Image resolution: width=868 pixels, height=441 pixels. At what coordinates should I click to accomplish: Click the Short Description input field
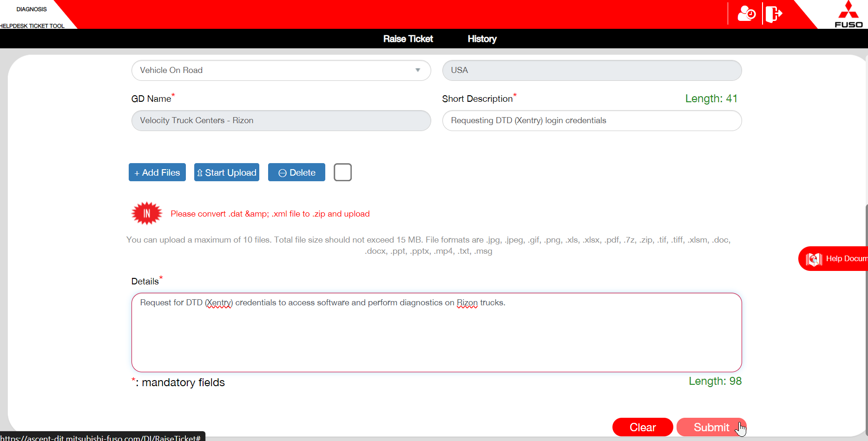tap(592, 121)
